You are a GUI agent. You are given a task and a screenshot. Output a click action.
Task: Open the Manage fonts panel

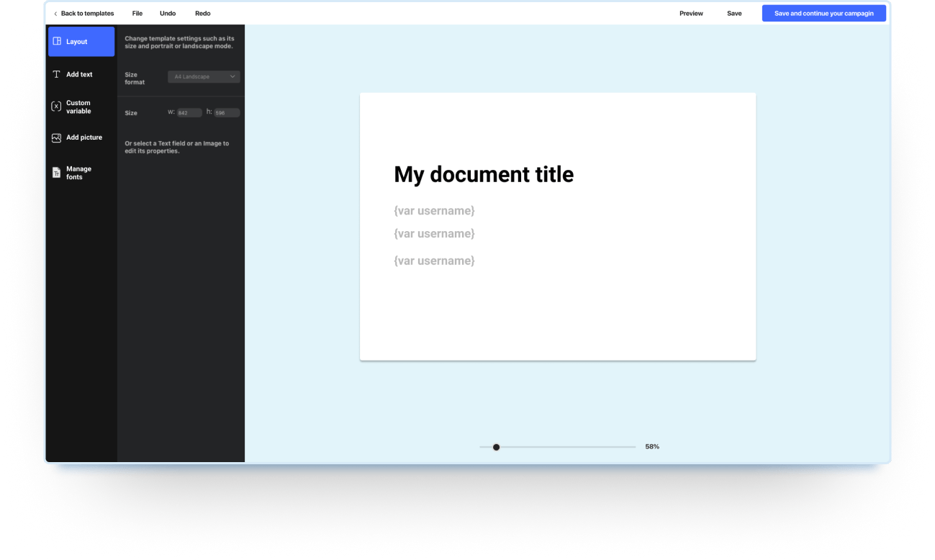pyautogui.click(x=78, y=173)
